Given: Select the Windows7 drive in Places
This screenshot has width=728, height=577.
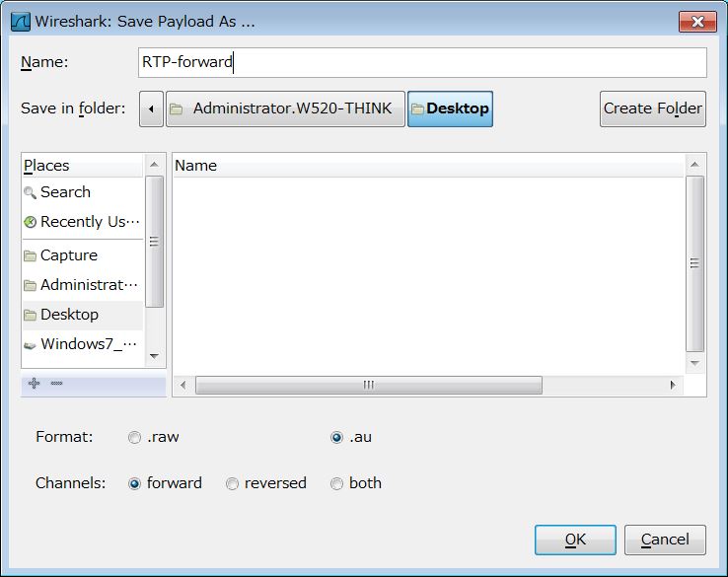Looking at the screenshot, I should point(83,344).
